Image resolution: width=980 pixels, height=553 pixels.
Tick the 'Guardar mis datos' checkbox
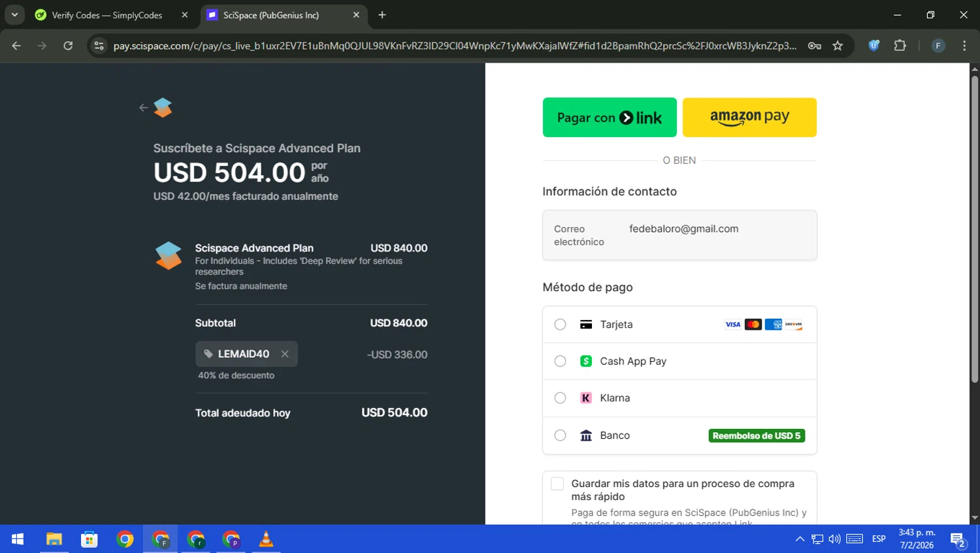point(557,484)
